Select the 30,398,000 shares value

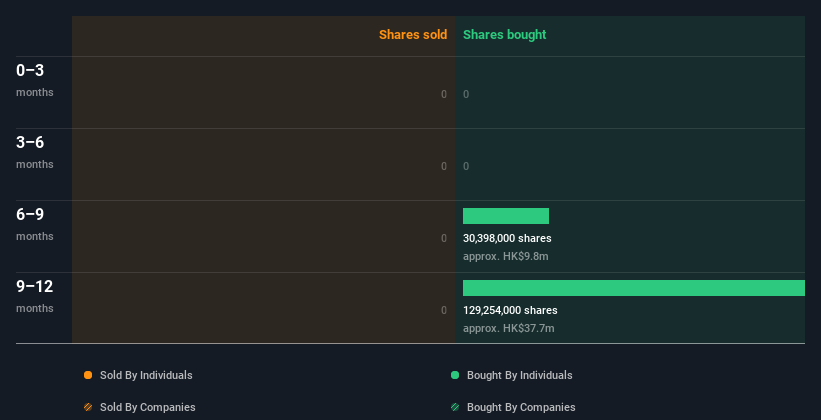click(507, 238)
